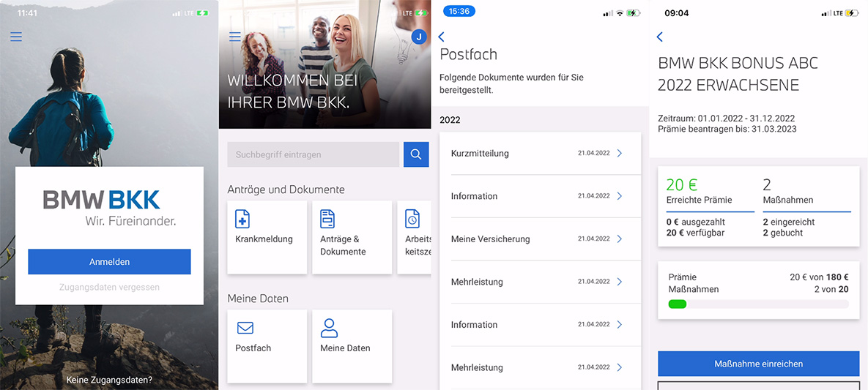Select the Kurzmitteilung document entry
This screenshot has width=868, height=390.
point(541,153)
